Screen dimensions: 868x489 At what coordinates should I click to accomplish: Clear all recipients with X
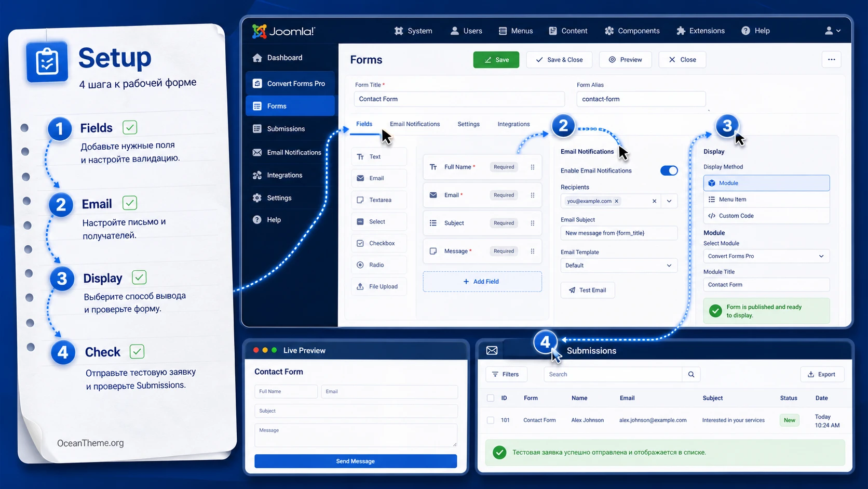point(654,201)
